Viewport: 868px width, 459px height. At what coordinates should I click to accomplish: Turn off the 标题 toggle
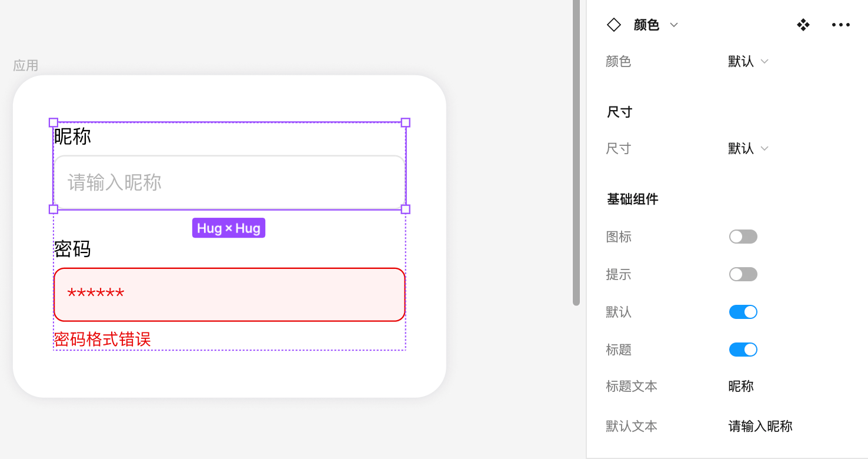[743, 350]
